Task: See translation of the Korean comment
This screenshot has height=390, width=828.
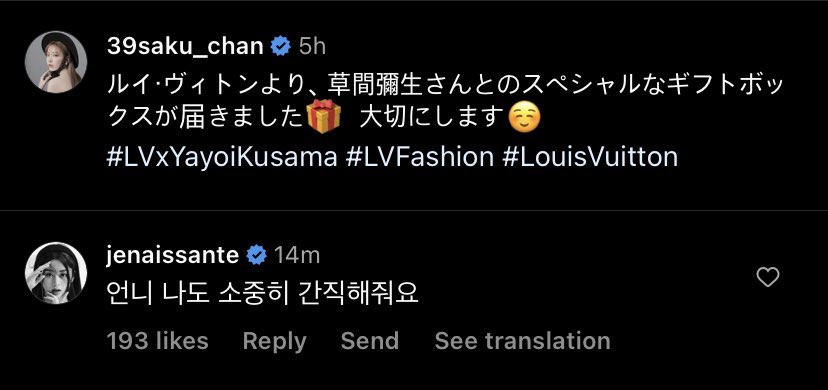Action: point(522,341)
